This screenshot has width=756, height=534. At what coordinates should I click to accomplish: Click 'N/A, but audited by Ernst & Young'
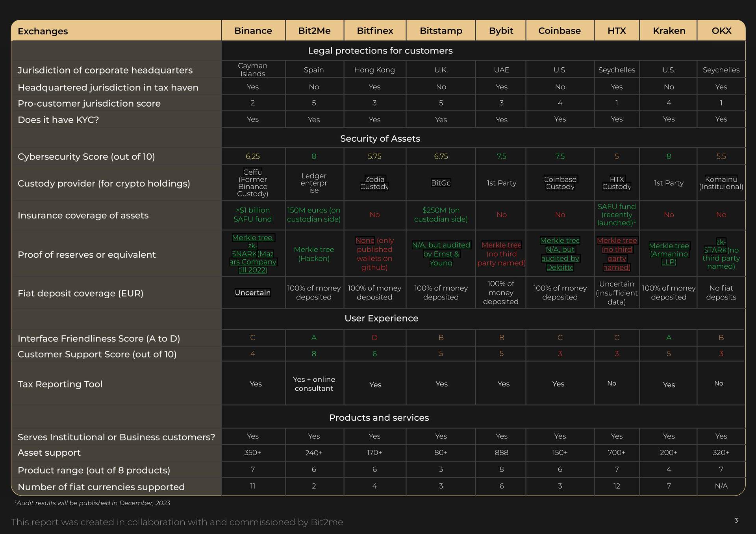[x=441, y=254]
